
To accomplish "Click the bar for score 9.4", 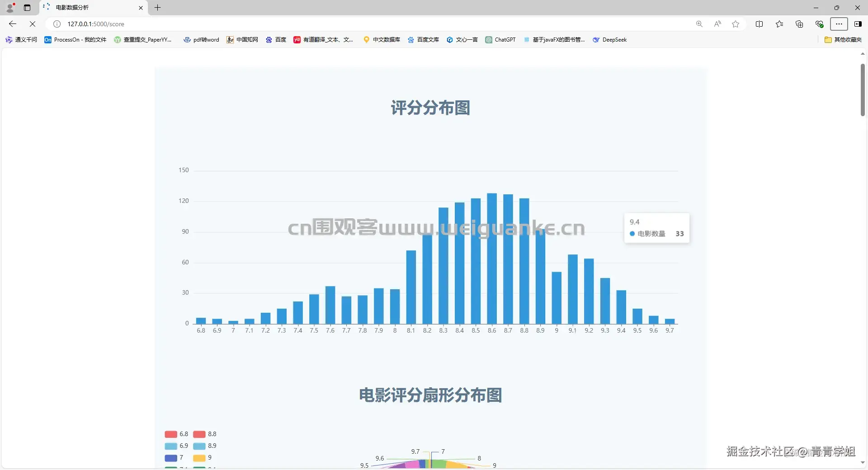I will click(621, 307).
